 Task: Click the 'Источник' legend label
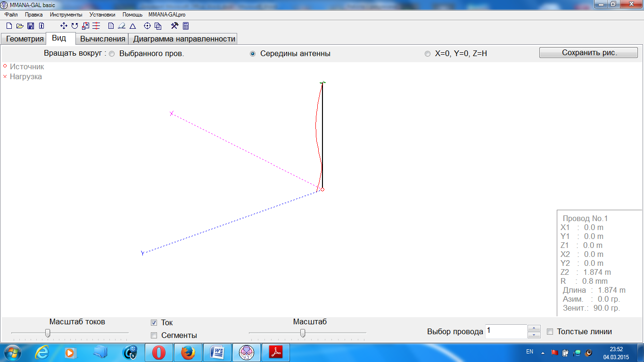[x=27, y=67]
